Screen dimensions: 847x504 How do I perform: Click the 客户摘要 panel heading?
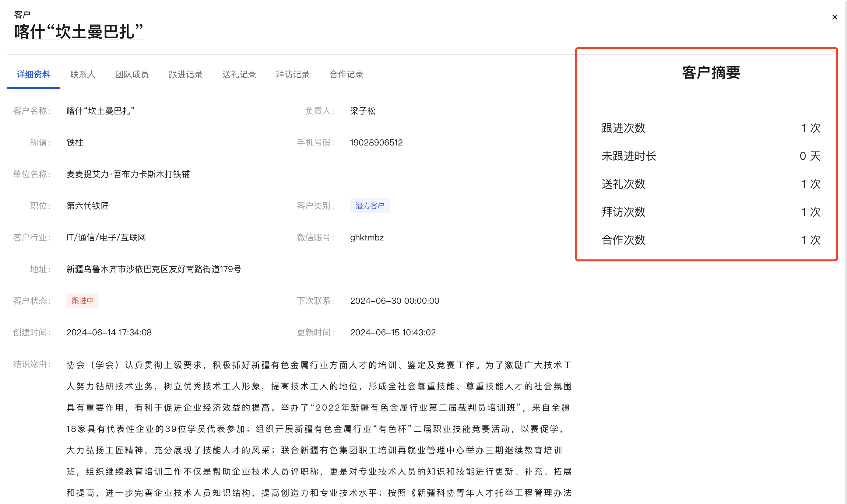coord(711,73)
